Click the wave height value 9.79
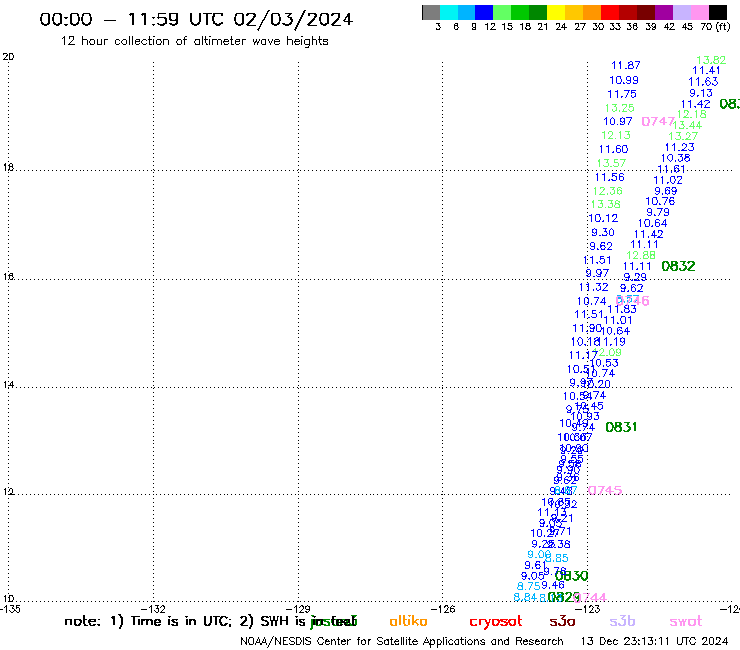Image resolution: width=740 pixels, height=650 pixels. tap(658, 212)
